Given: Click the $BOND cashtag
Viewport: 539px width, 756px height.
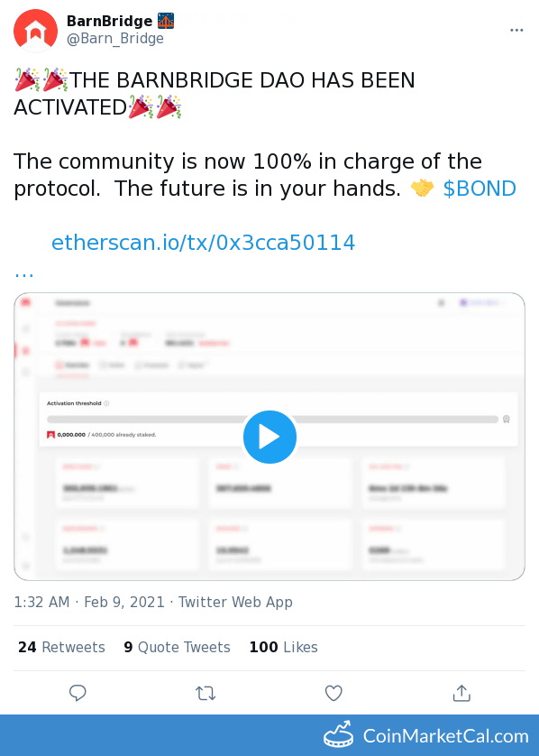Looking at the screenshot, I should click(480, 189).
